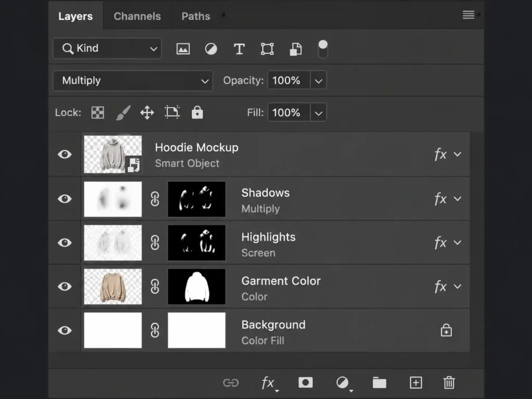The height and width of the screenshot is (399, 532).
Task: Filter for type layers icon
Action: pos(239,49)
